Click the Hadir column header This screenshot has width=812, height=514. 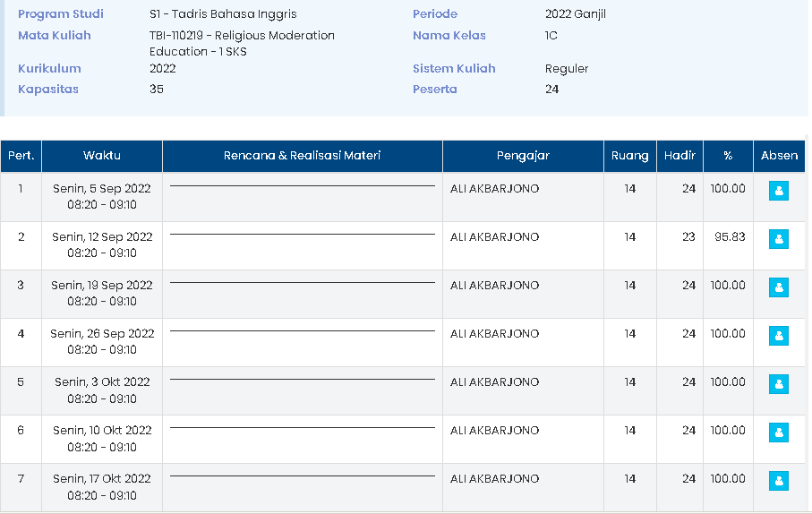click(x=680, y=156)
